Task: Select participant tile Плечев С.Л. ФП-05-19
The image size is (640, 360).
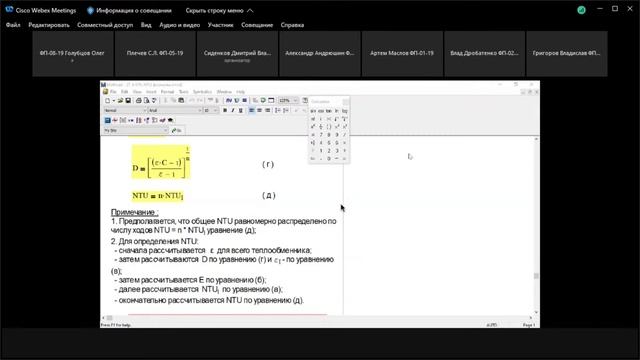Action: (x=155, y=54)
